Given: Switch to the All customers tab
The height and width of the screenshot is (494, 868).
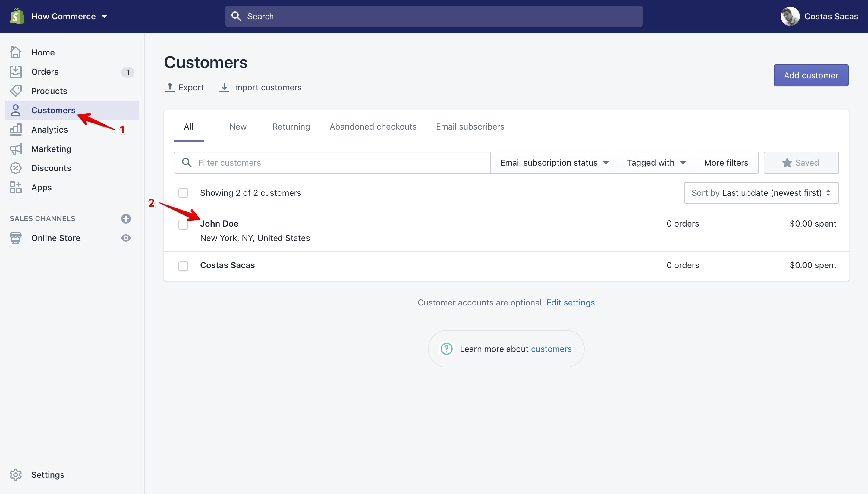Looking at the screenshot, I should (188, 127).
